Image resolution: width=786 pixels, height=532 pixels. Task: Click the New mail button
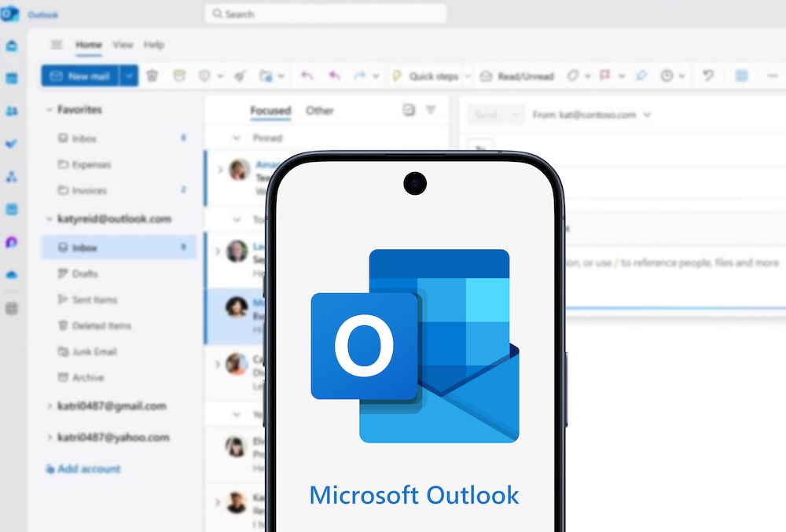pos(80,75)
